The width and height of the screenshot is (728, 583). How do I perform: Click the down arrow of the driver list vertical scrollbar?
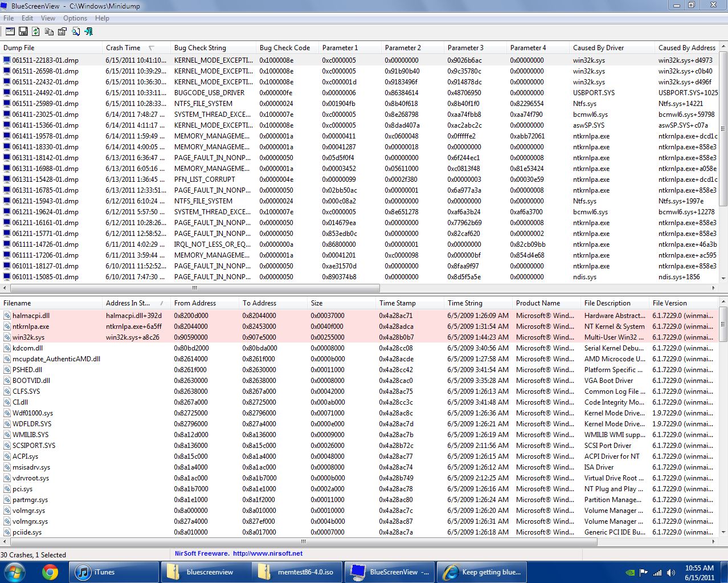point(723,533)
